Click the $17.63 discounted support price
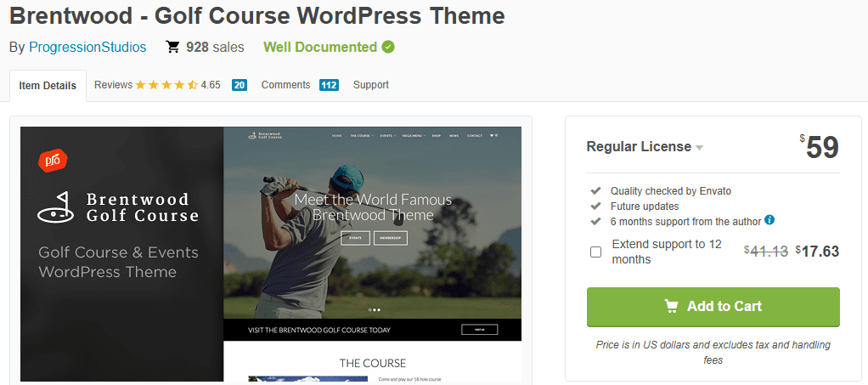868x385 pixels. point(817,252)
